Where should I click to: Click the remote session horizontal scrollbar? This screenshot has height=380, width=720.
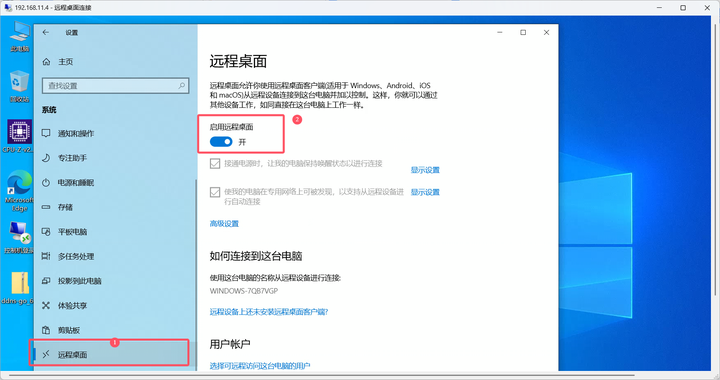click(321, 375)
